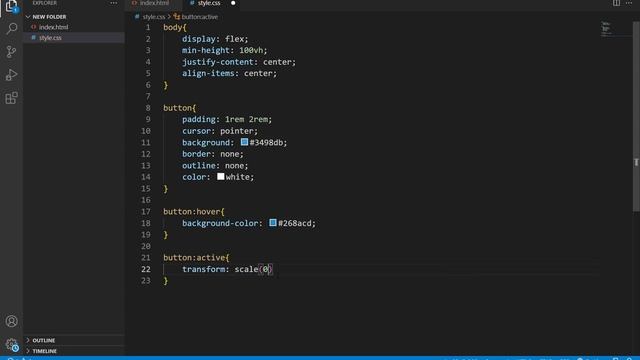Click 'padding: 1rem 2rem;' text
640x360 pixels.
(x=227, y=120)
